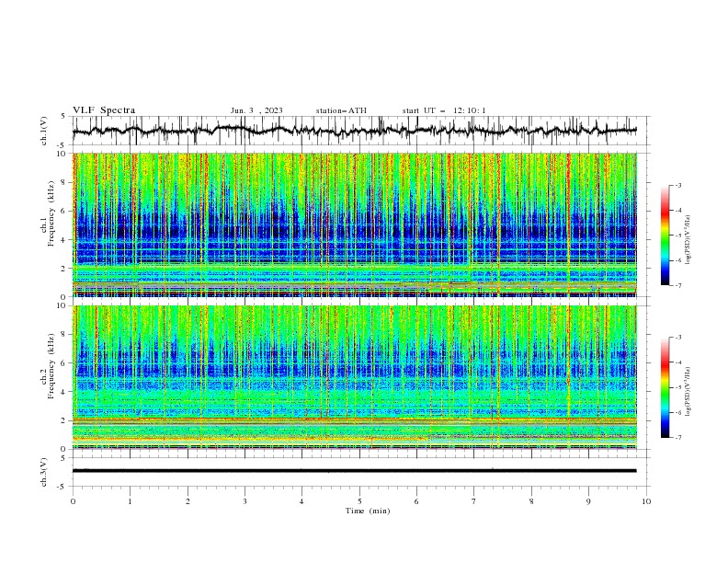728x563 pixels.
Task: Click the 'VLF Spectra' title text
Action: click(x=104, y=110)
